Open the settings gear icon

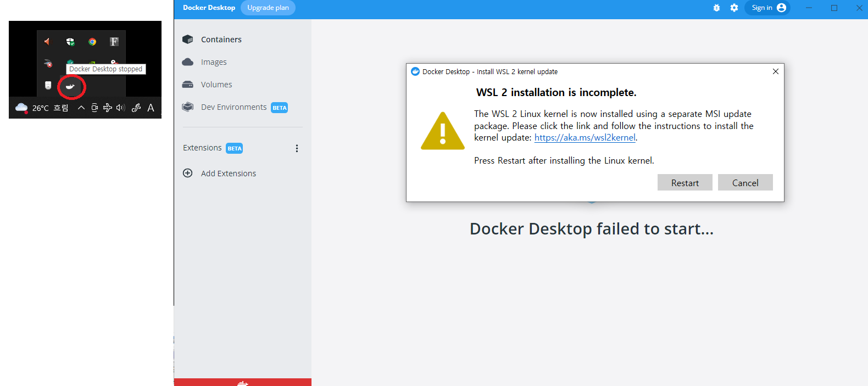pos(734,8)
